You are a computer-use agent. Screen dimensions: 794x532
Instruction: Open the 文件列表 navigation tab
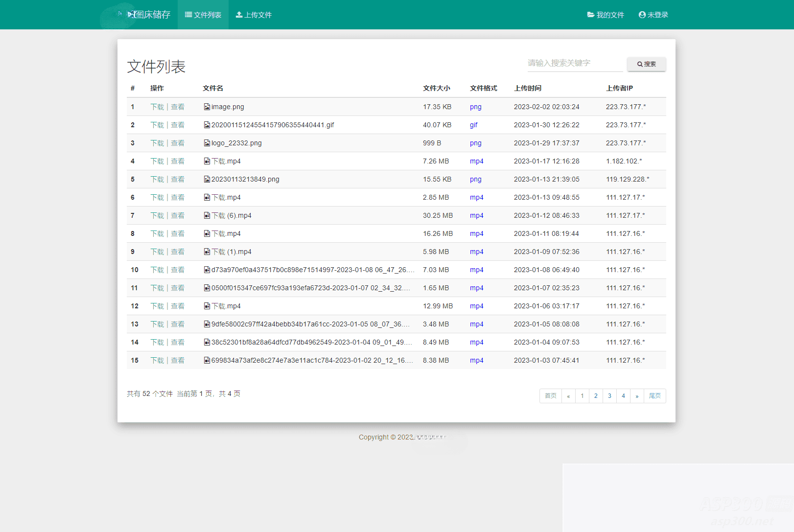click(203, 15)
